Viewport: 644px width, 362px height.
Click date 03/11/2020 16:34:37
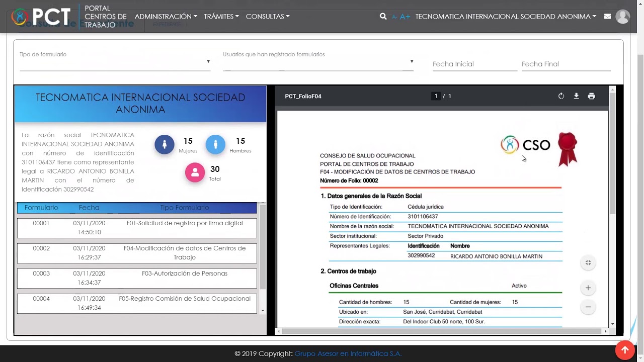(89, 278)
